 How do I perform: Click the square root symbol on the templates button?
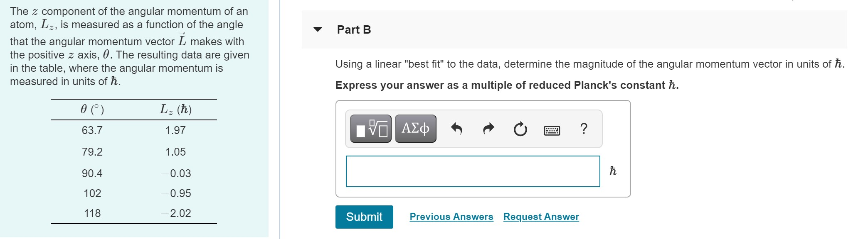click(x=376, y=128)
